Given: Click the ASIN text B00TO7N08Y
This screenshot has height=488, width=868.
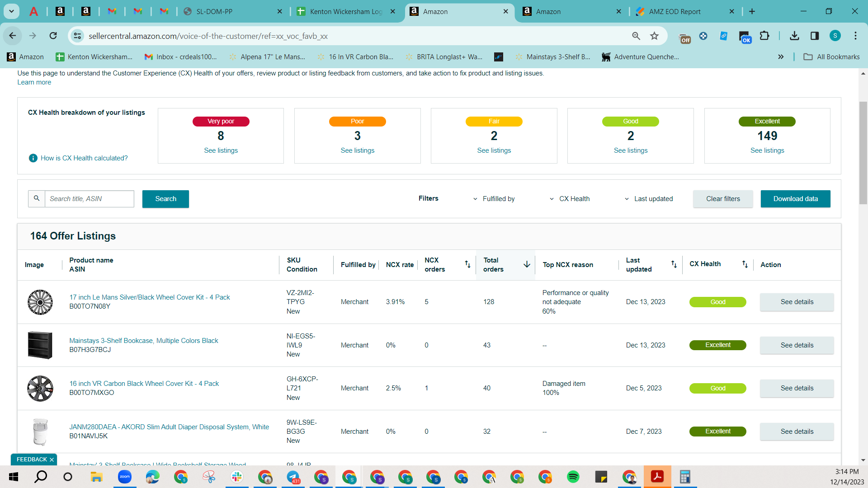Looking at the screenshot, I should pos(90,306).
